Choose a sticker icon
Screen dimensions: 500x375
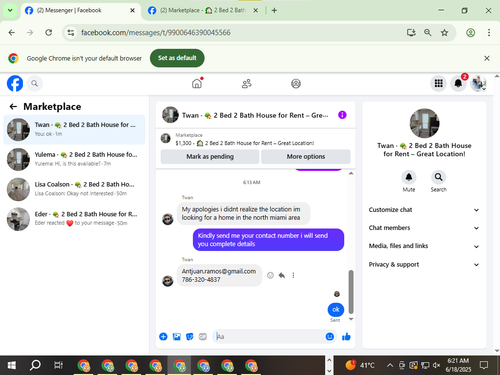point(190,337)
